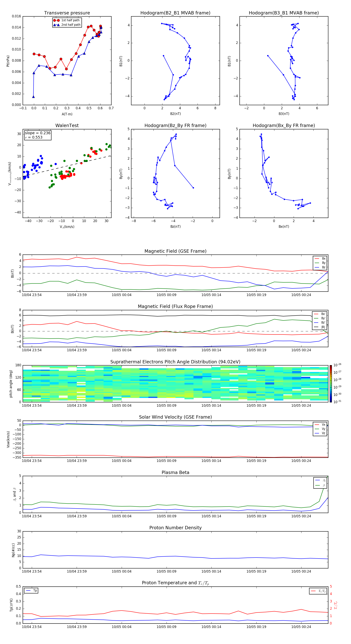Select the Bz legend entry in GSE plot
Screen dimensions: 351x644
pyautogui.click(x=320, y=267)
